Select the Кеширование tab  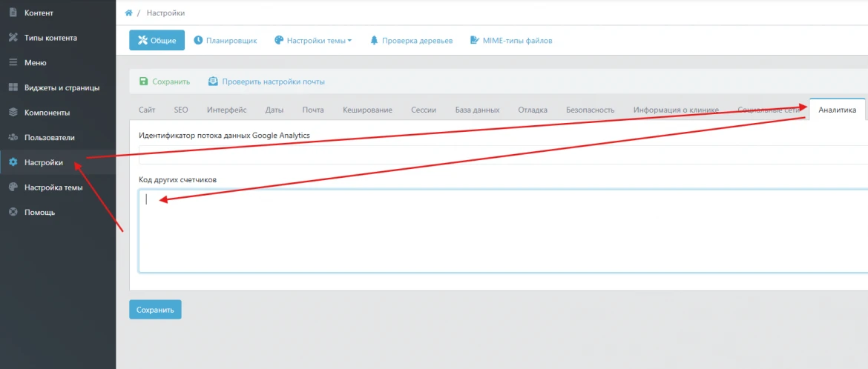[367, 110]
